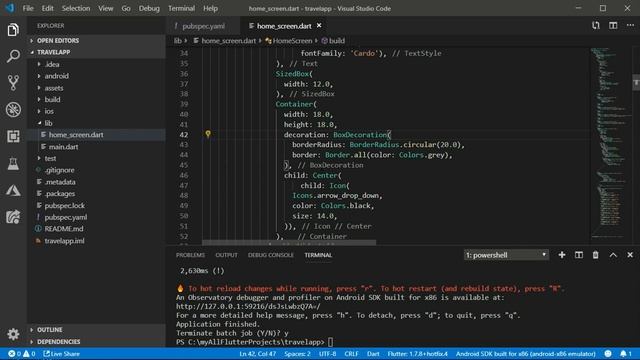Image resolution: width=640 pixels, height=360 pixels.
Task: Open the Observatory URL in terminal
Action: 248,307
